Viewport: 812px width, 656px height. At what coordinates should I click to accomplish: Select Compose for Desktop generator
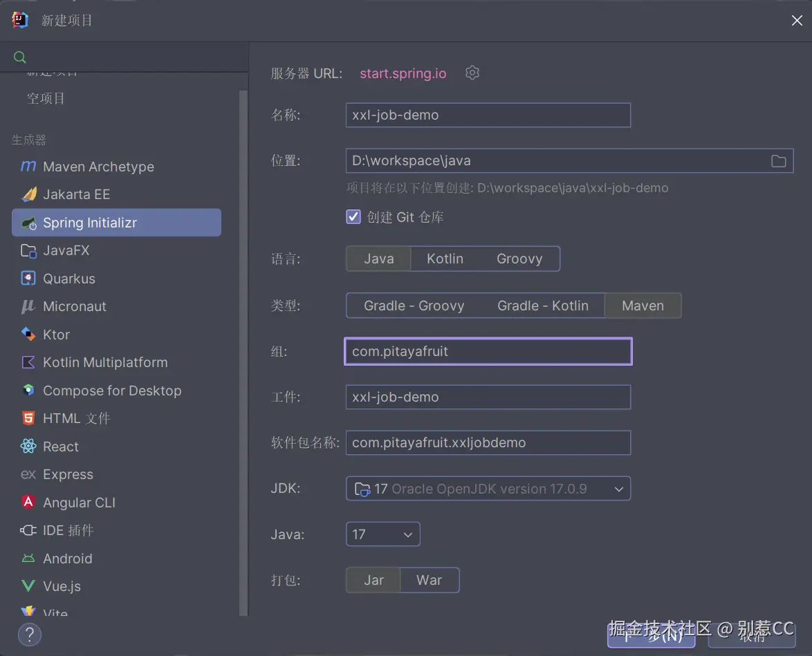(x=116, y=391)
